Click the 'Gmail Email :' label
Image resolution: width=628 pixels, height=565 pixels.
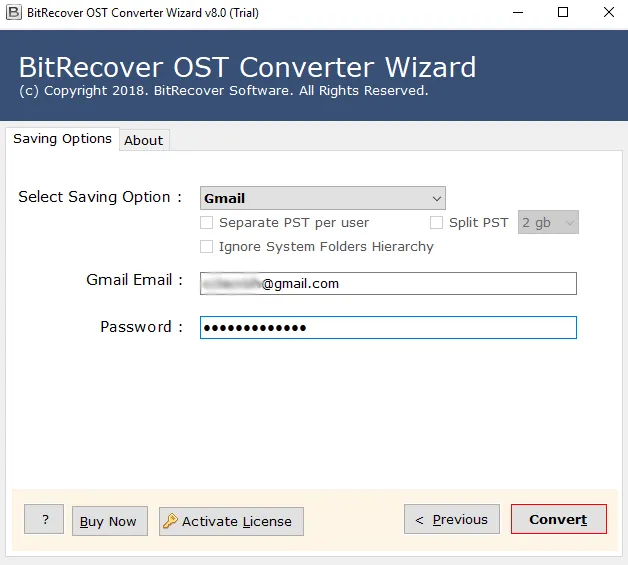tap(135, 280)
